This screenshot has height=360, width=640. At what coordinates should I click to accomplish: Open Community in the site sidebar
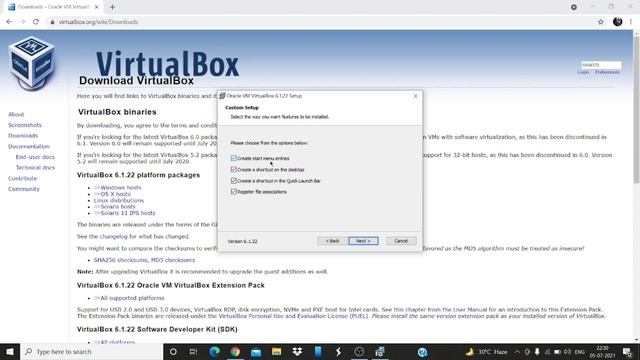pos(24,189)
